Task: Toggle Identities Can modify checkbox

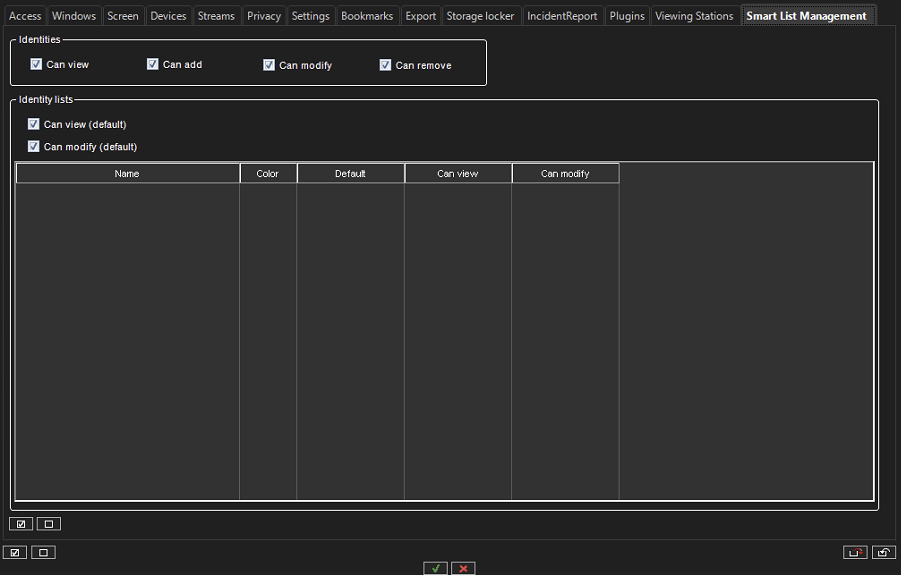Action: pos(269,65)
